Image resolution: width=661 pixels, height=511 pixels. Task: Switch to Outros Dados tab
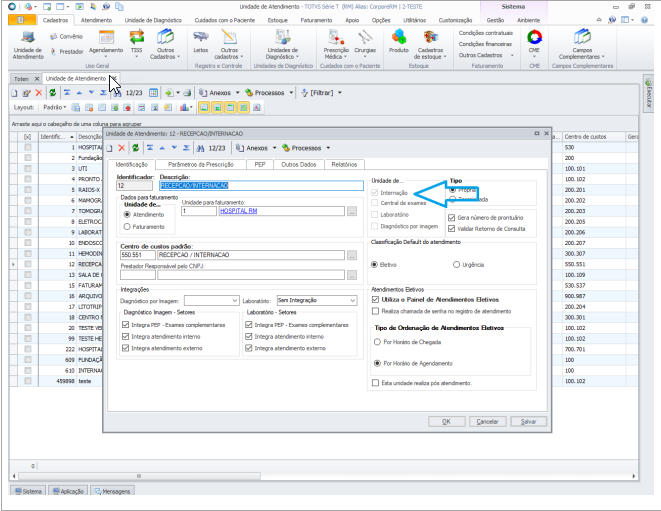coord(298,164)
